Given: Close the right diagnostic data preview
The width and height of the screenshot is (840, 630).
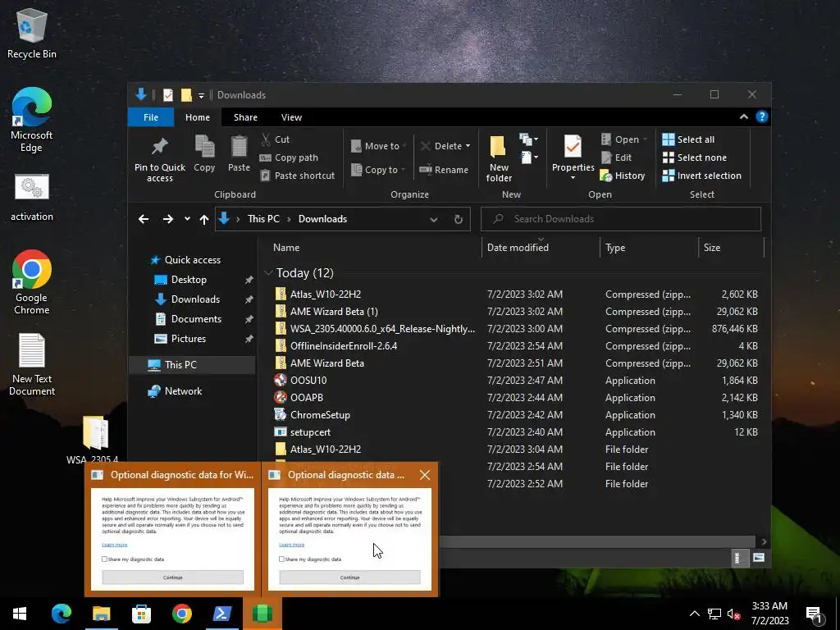Looking at the screenshot, I should point(425,475).
